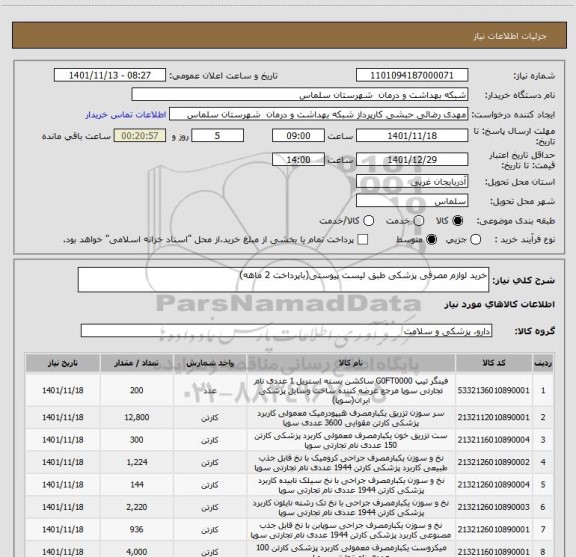Select product code 2132112010890001
This screenshot has width=576, height=557.
494,417
